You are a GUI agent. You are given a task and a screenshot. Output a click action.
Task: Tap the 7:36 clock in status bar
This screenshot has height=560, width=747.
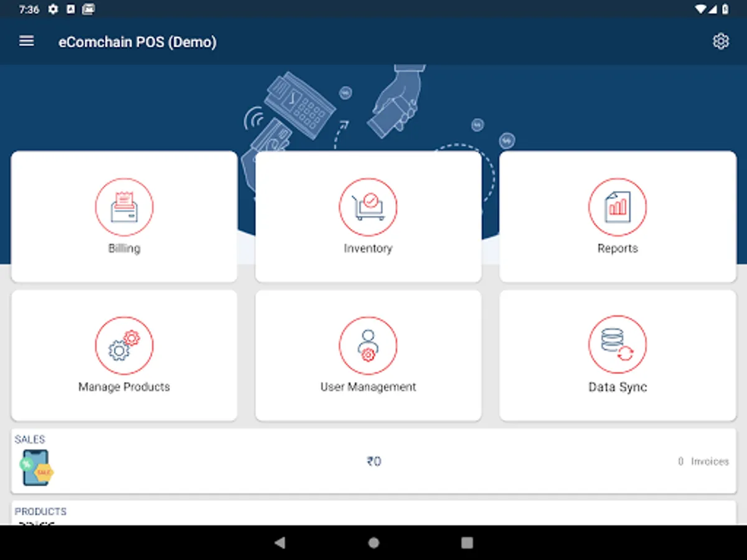[x=29, y=9]
